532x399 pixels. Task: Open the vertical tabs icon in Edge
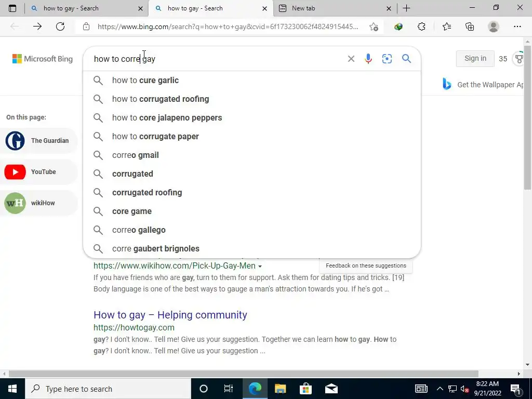coord(12,8)
